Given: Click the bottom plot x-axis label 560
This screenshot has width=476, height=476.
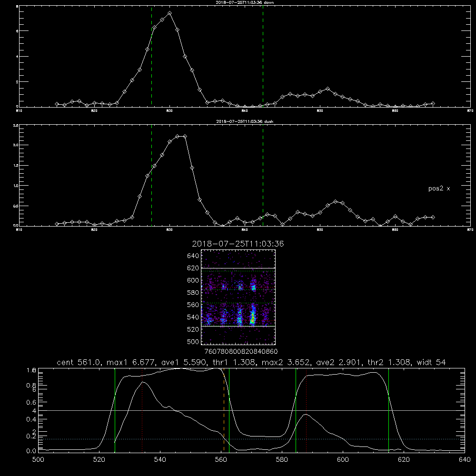Looking at the screenshot, I should (x=221, y=460).
